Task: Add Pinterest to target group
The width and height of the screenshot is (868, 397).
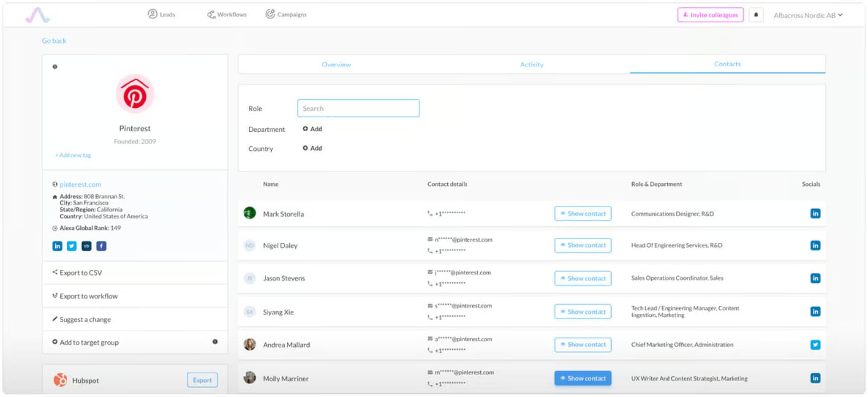Action: point(89,342)
